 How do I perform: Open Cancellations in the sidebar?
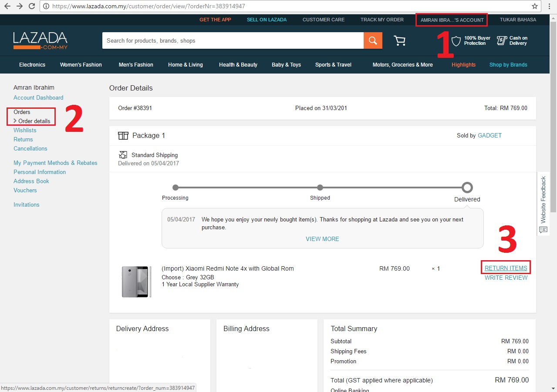click(x=30, y=148)
